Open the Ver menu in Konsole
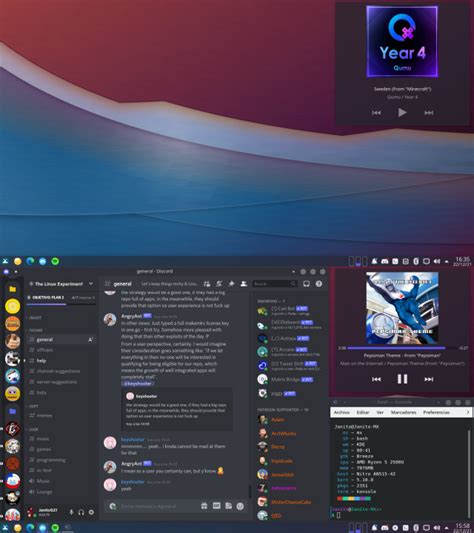 coord(380,412)
